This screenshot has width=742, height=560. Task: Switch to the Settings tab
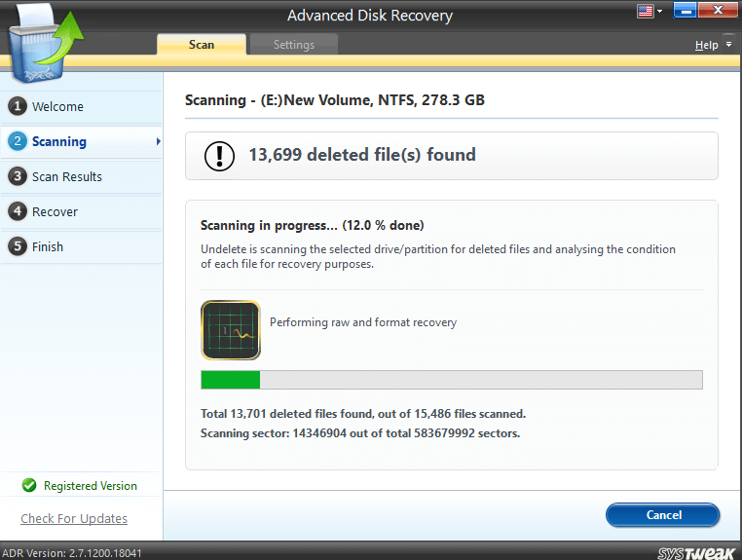point(293,45)
